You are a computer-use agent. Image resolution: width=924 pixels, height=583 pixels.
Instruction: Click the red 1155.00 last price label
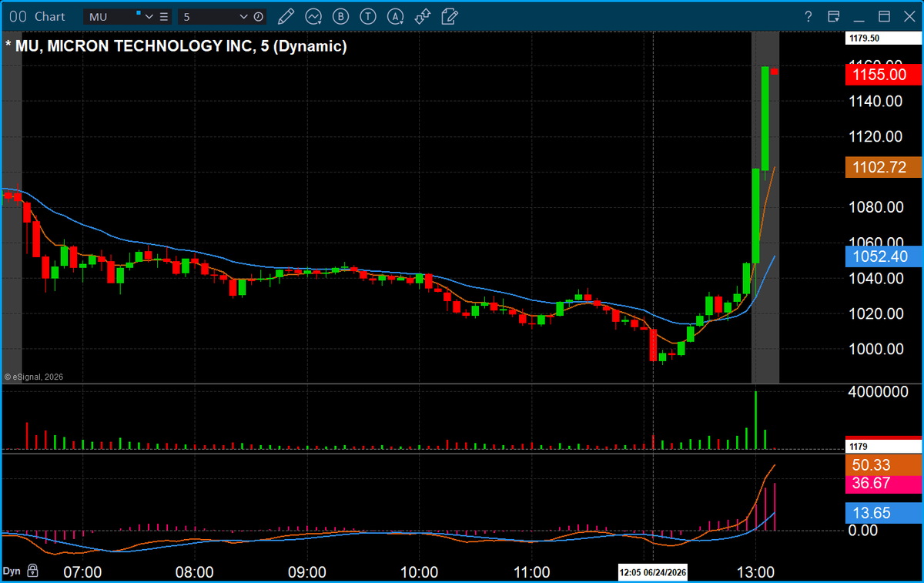883,75
